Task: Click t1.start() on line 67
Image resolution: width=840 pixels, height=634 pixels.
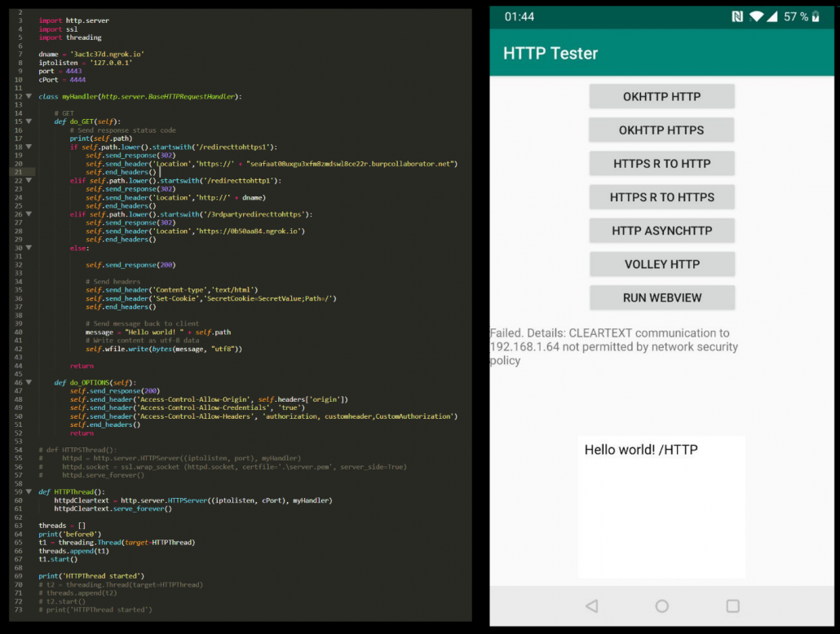Action: tap(58, 559)
